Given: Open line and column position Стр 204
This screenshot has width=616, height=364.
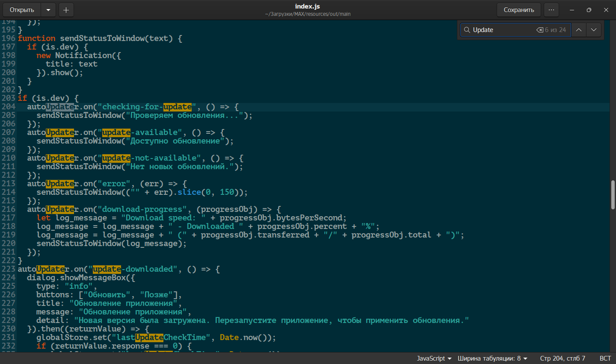Looking at the screenshot, I should pyautogui.click(x=562, y=358).
